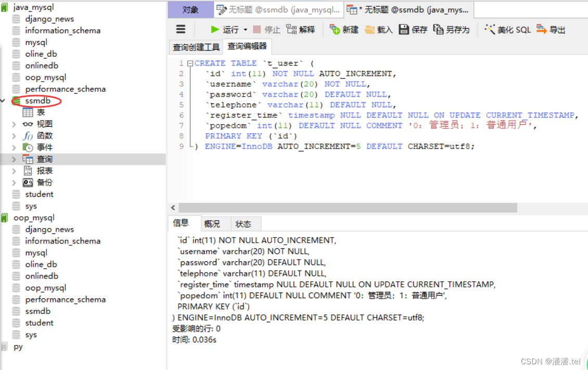
Task: Beautify the code with 美化 SQL
Action: point(507,30)
